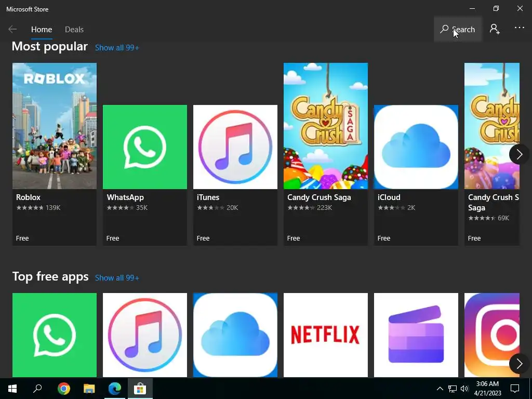Image resolution: width=532 pixels, height=399 pixels.
Task: Click the Free price label under WhatsApp
Action: (x=113, y=238)
